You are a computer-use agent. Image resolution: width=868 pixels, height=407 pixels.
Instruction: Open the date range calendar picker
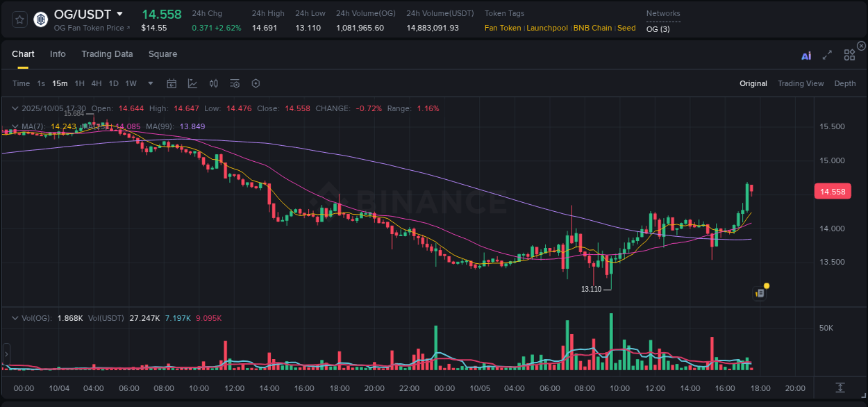pos(172,83)
